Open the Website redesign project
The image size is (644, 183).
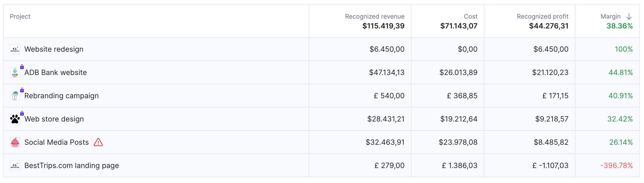(x=54, y=49)
